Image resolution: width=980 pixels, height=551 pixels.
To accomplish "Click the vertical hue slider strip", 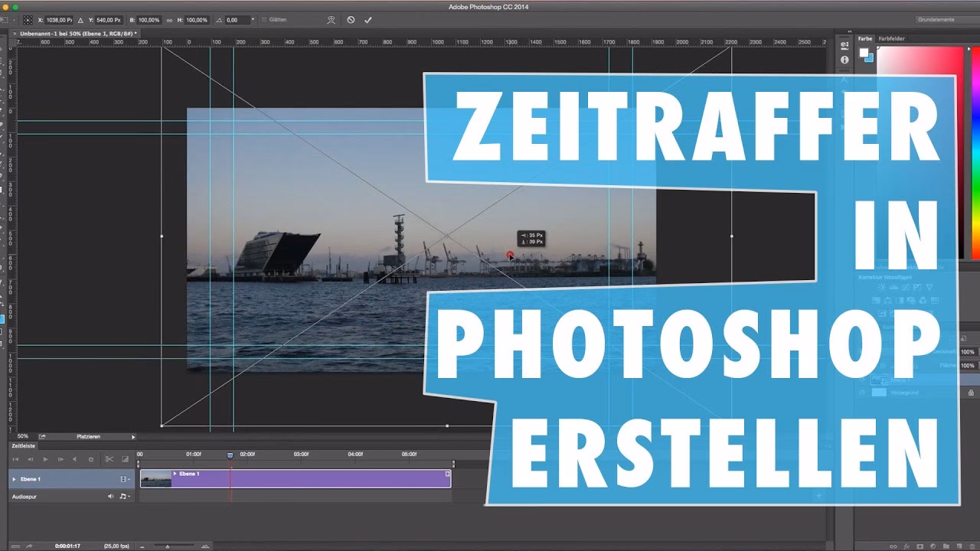I will click(x=975, y=152).
